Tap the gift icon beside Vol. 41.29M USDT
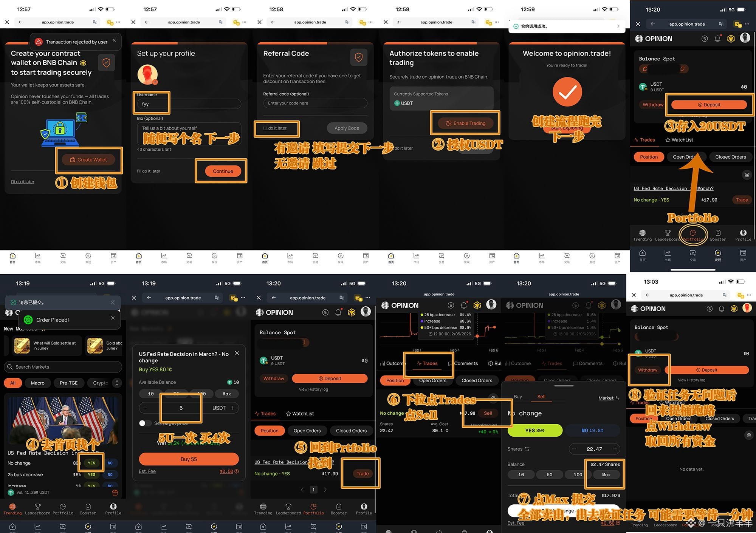Screen dimensions: 756x533 click(x=115, y=493)
